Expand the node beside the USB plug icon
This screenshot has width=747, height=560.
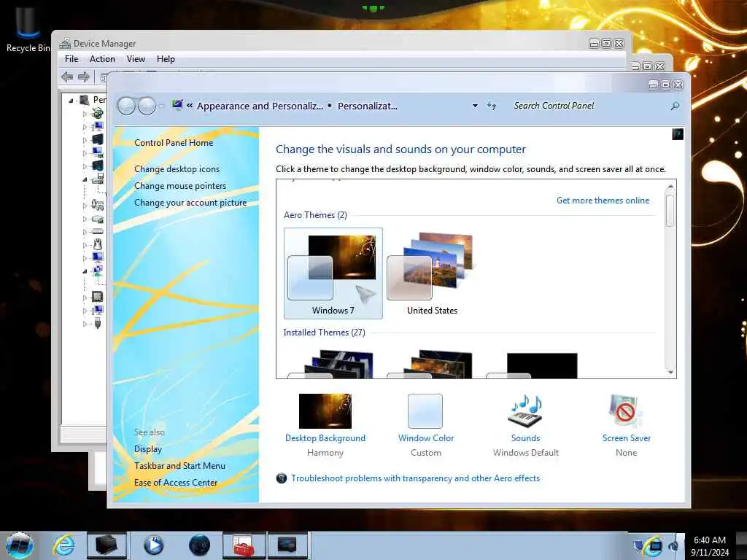click(85, 324)
